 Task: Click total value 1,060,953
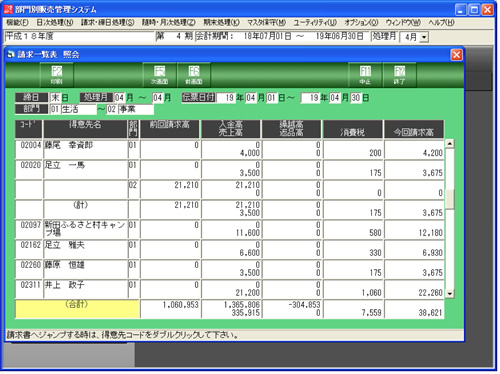180,305
